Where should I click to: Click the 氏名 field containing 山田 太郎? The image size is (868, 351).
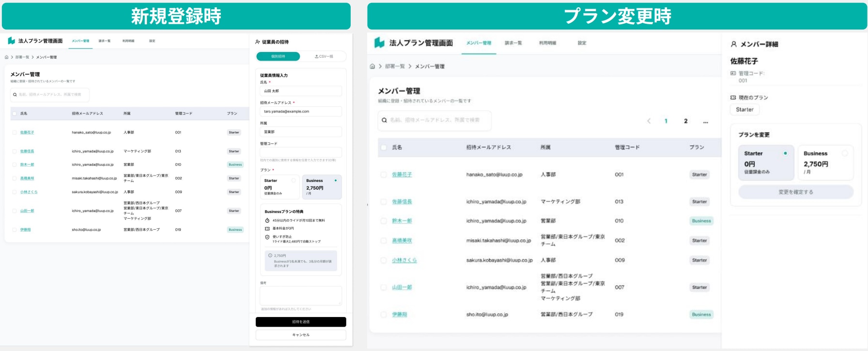point(301,91)
